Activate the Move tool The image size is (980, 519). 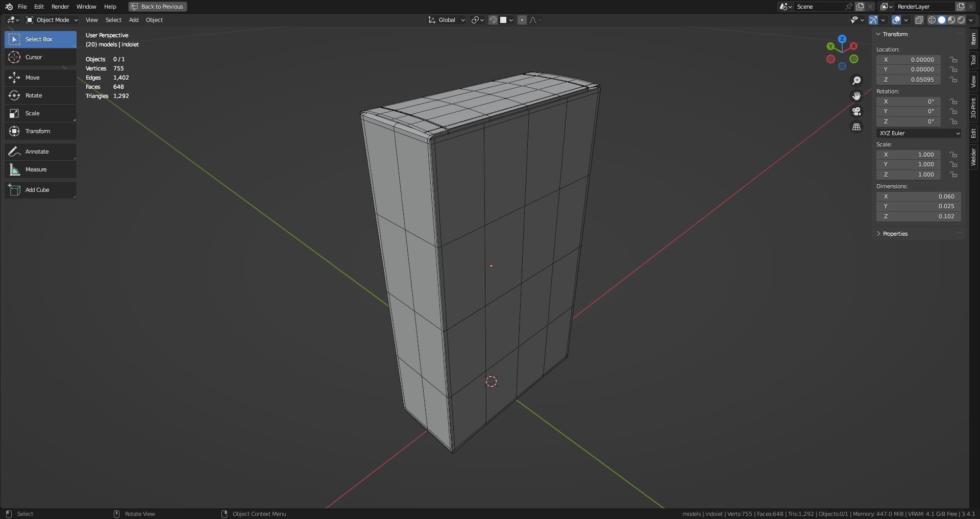[40, 78]
